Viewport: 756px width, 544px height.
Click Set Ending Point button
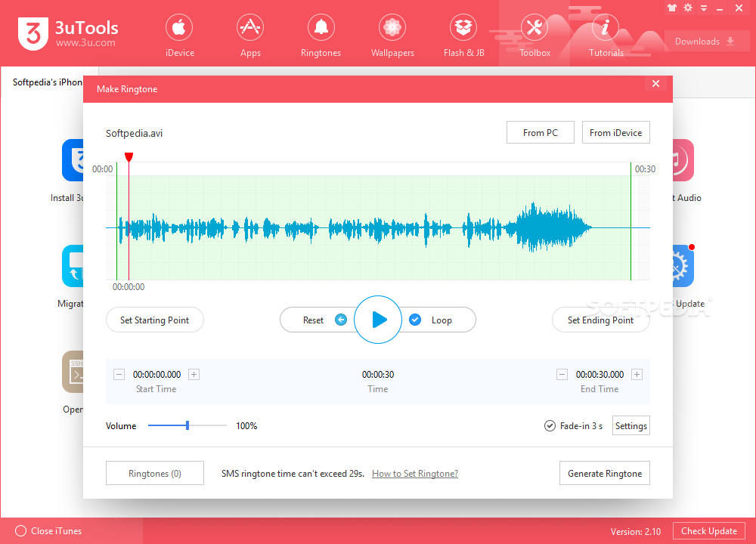[601, 320]
